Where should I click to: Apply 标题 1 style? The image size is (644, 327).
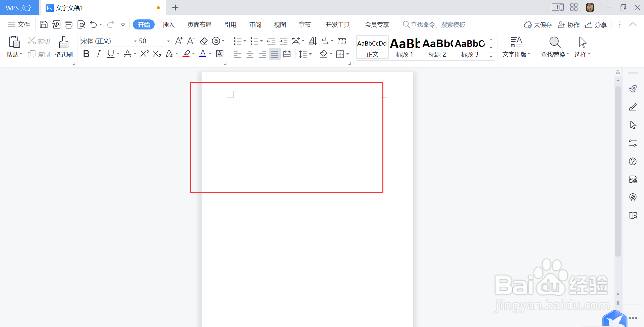pyautogui.click(x=405, y=48)
